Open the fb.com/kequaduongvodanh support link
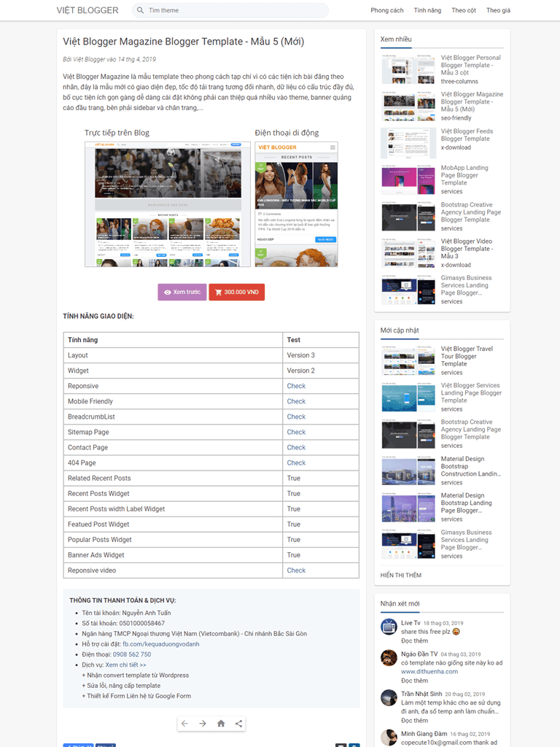560x747 pixels. [161, 644]
